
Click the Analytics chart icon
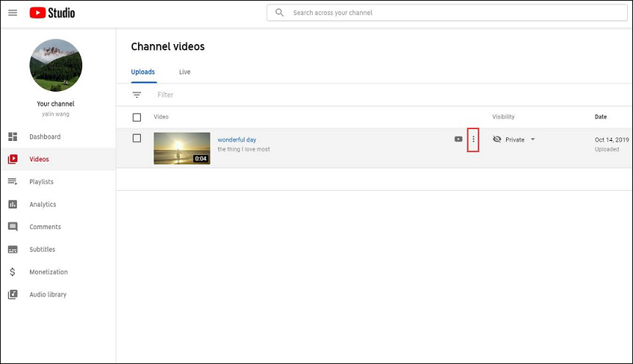[x=13, y=204]
